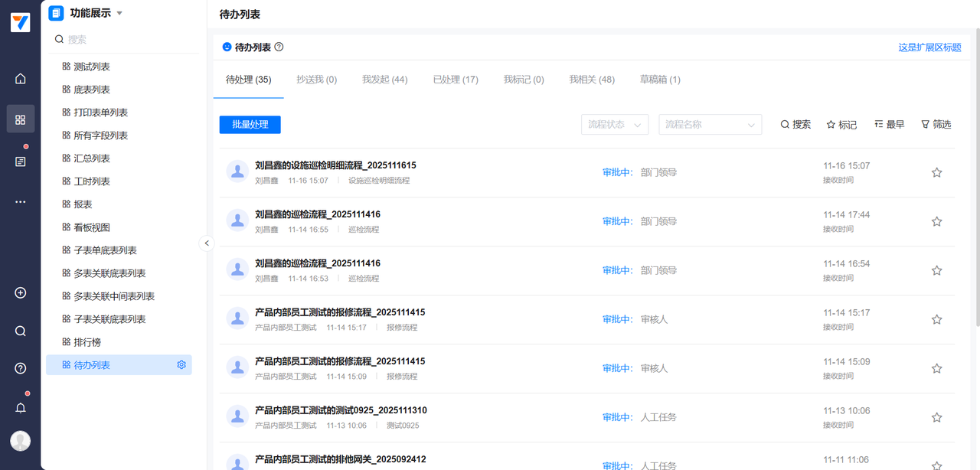Open the help question mark icon in rail
Image resolution: width=980 pixels, height=470 pixels.
click(x=21, y=368)
